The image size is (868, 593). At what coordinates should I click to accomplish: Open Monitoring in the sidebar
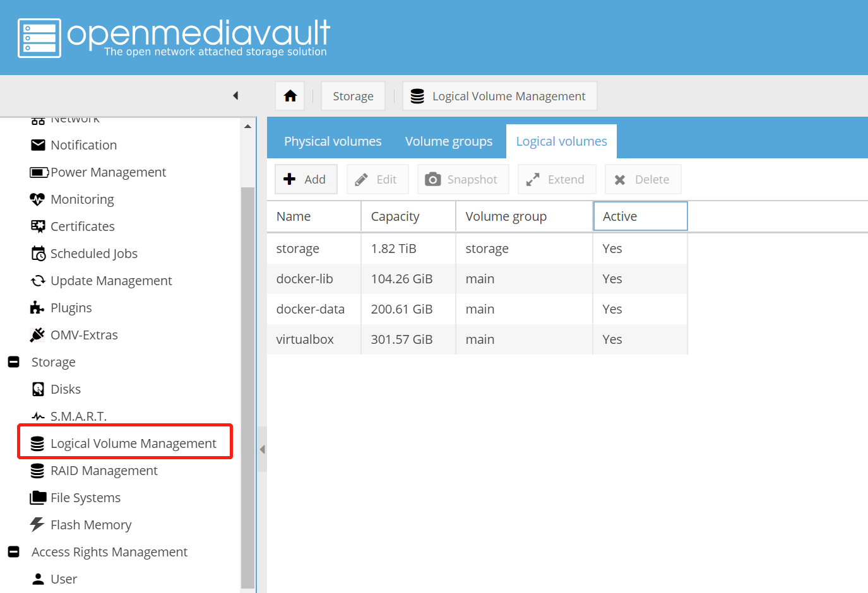tap(82, 199)
